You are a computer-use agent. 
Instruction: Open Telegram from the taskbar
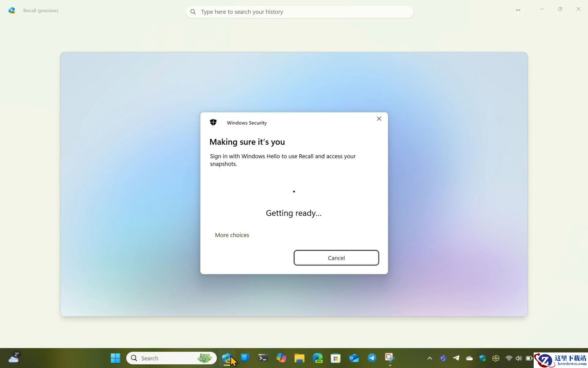(x=372, y=358)
